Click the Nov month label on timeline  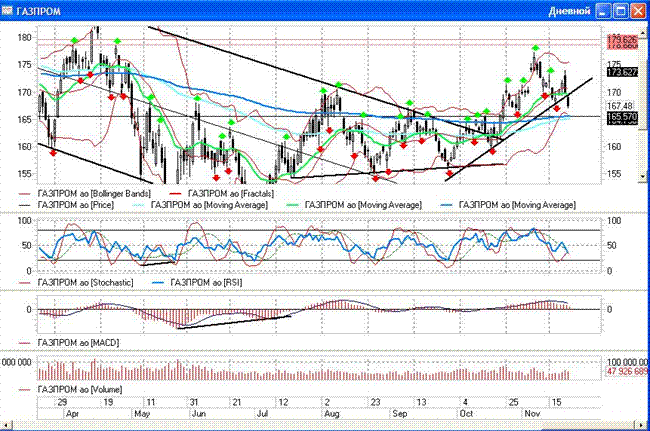tap(532, 413)
